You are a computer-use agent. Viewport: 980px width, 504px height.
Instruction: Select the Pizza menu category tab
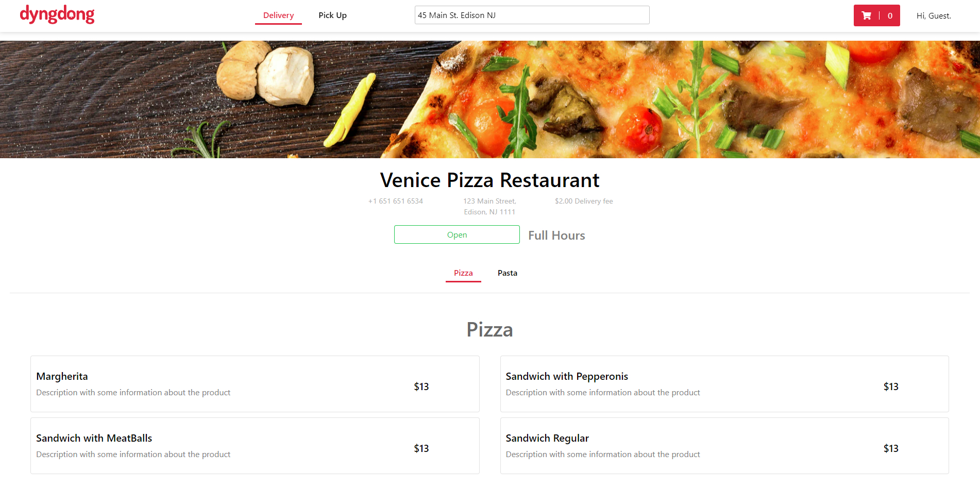tap(463, 273)
